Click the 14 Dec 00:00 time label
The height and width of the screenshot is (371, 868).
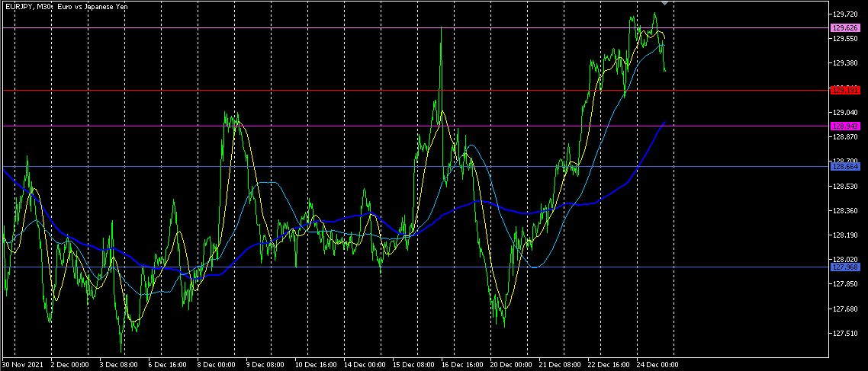(x=365, y=365)
